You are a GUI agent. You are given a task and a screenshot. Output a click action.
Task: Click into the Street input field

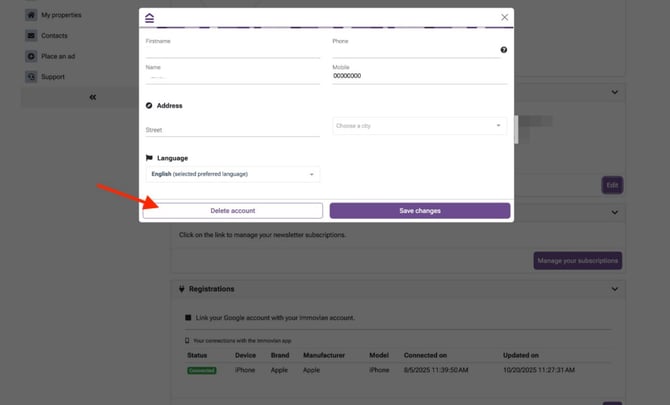pos(232,130)
